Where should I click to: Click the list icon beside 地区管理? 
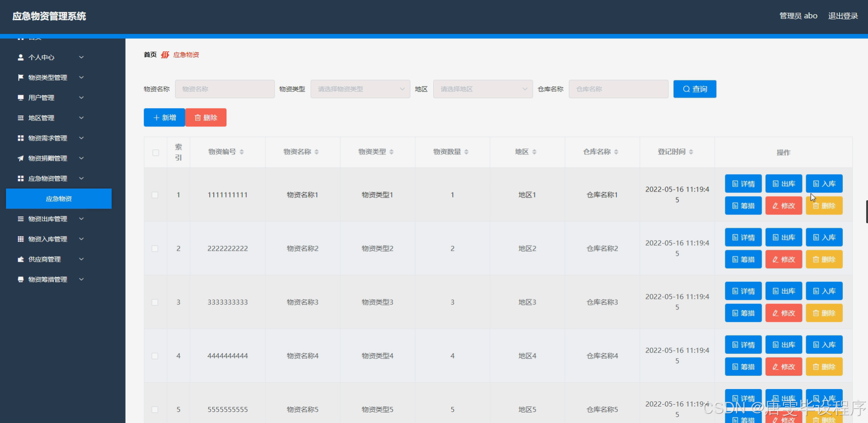tap(21, 118)
